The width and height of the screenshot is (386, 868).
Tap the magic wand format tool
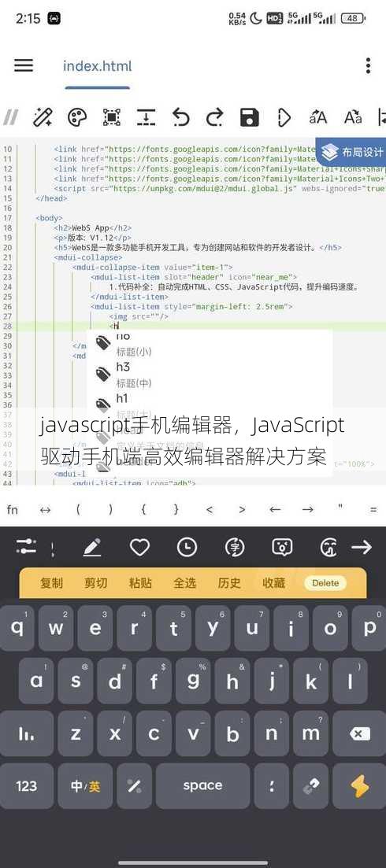tap(43, 116)
